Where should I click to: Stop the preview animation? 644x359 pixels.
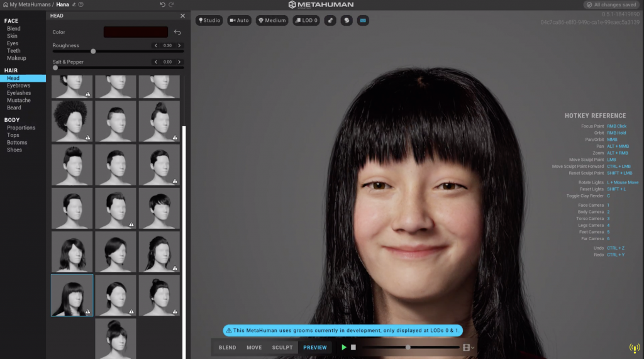pos(353,348)
